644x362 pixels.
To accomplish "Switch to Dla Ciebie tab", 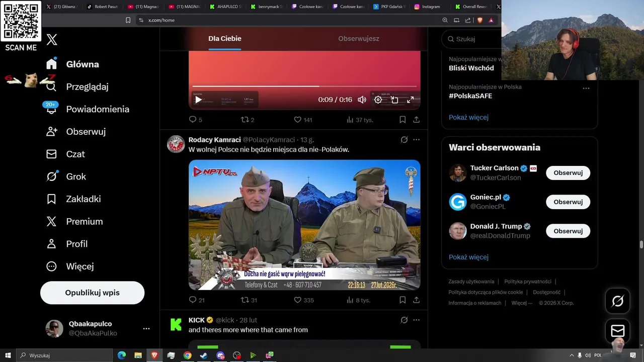I will point(225,39).
